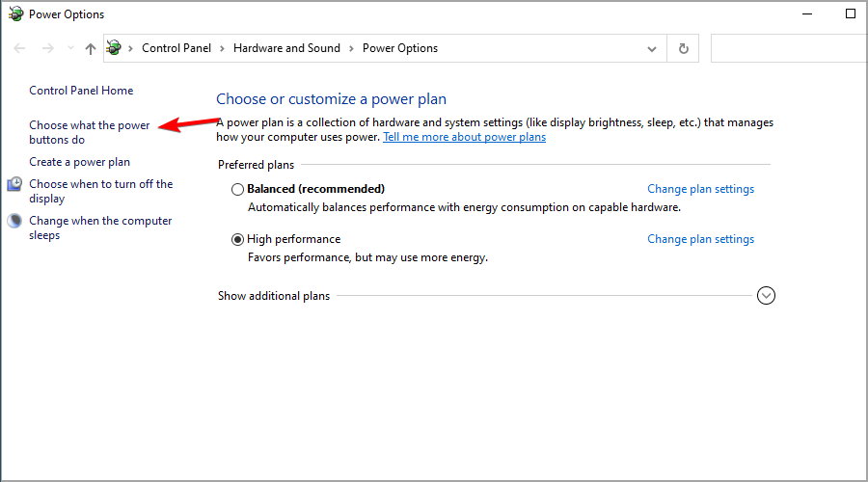Open Create a power plan link

click(x=80, y=162)
